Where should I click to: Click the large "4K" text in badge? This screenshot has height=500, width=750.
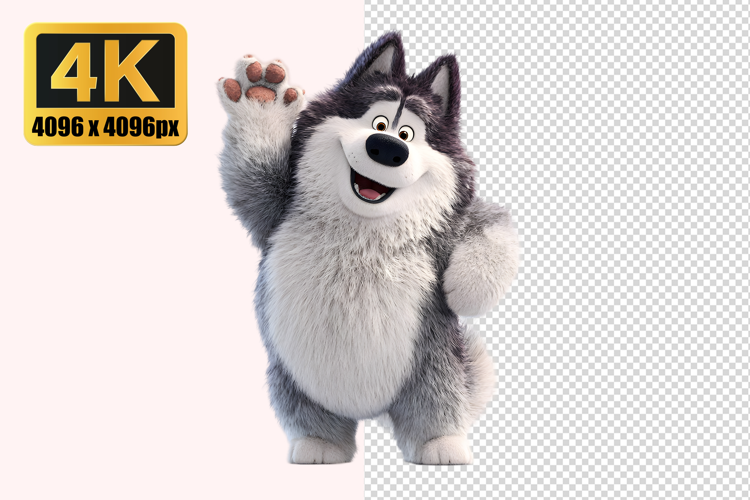(x=105, y=70)
